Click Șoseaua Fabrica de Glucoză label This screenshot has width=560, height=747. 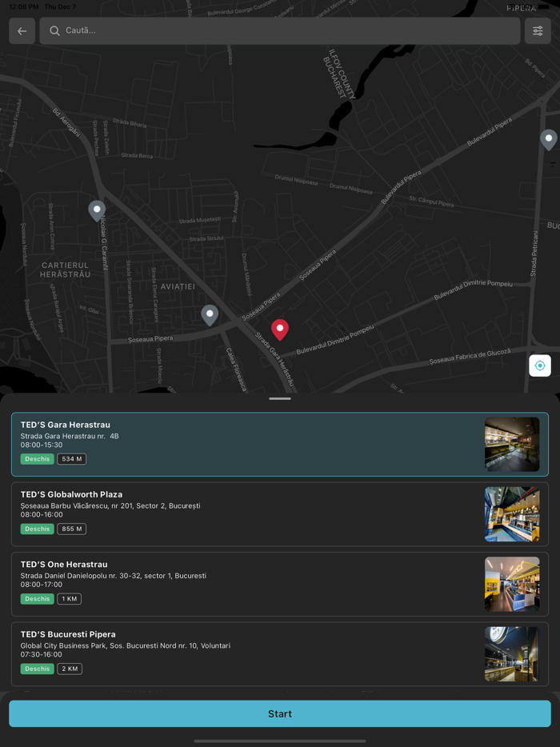(x=470, y=357)
